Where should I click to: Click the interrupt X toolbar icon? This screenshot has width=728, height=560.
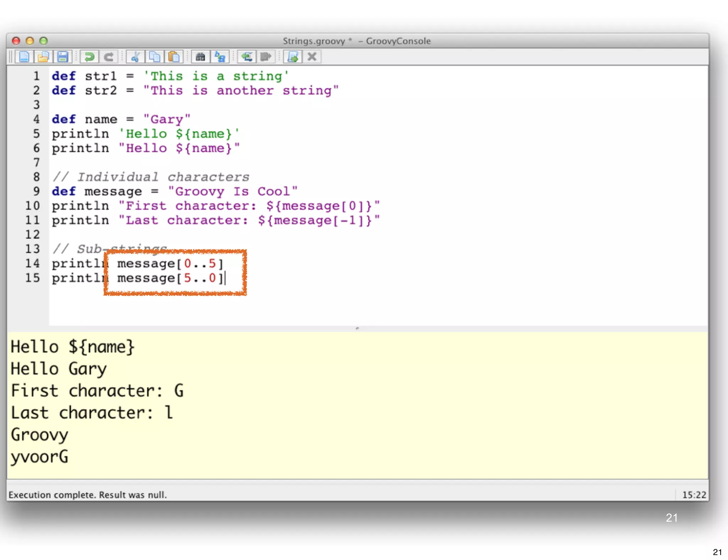312,57
